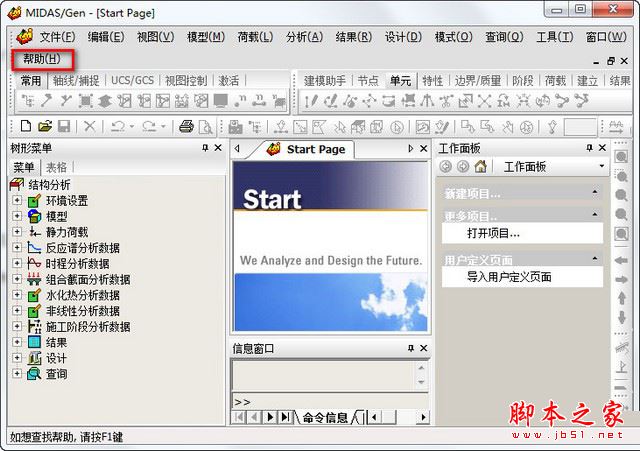Click the top zoom icon on right toolbar
Image resolution: width=640 pixels, height=451 pixels.
[621, 156]
